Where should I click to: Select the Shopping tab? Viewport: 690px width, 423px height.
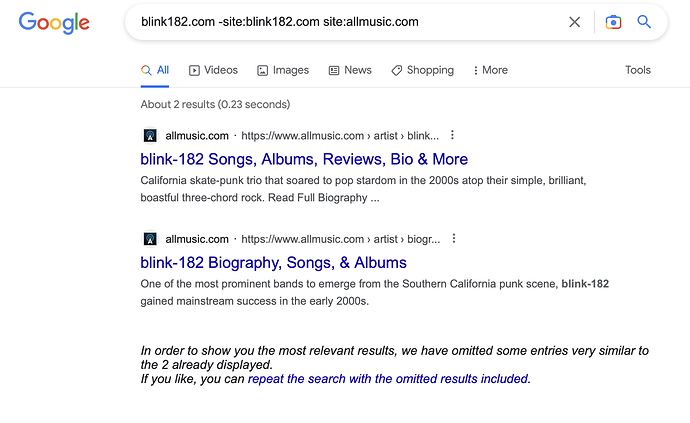click(422, 70)
